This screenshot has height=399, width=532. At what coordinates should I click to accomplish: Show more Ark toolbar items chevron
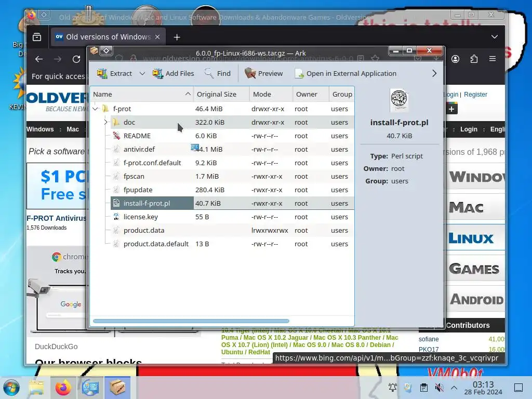[x=434, y=73]
